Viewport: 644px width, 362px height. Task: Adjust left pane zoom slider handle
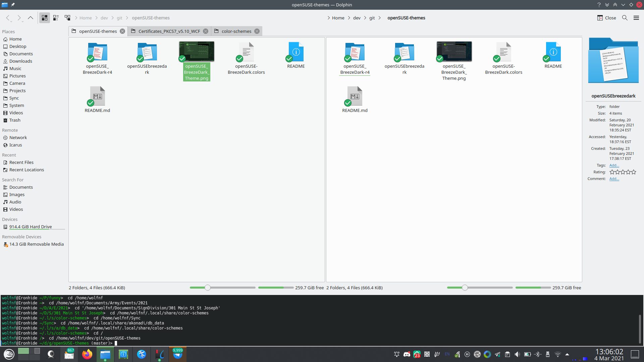(x=208, y=288)
